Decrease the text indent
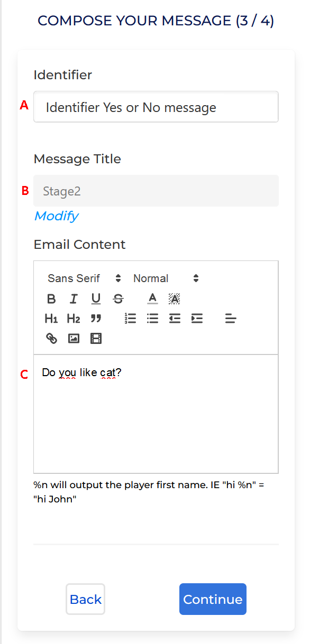This screenshot has height=644, width=310. click(175, 319)
